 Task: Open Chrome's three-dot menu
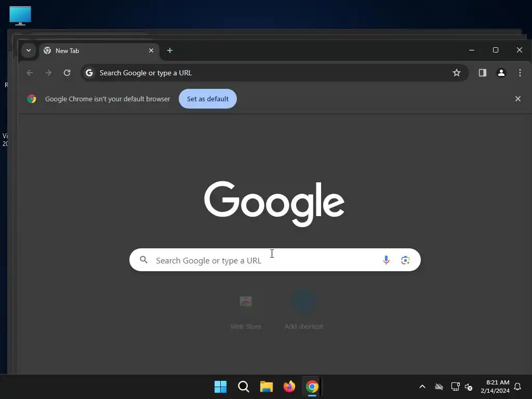(520, 73)
